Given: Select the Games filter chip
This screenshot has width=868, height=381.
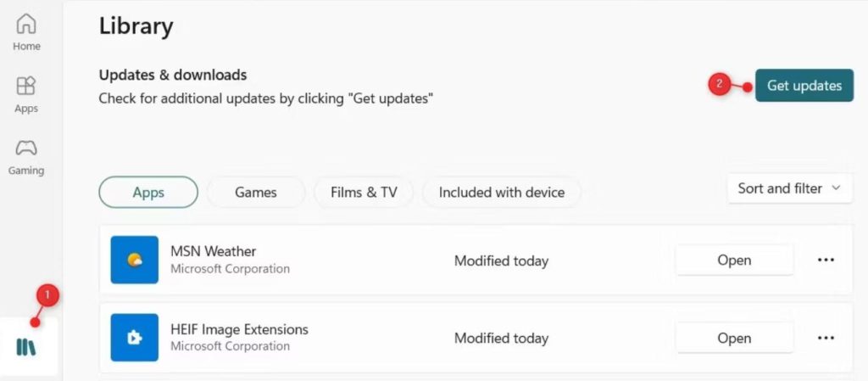Looking at the screenshot, I should [255, 192].
